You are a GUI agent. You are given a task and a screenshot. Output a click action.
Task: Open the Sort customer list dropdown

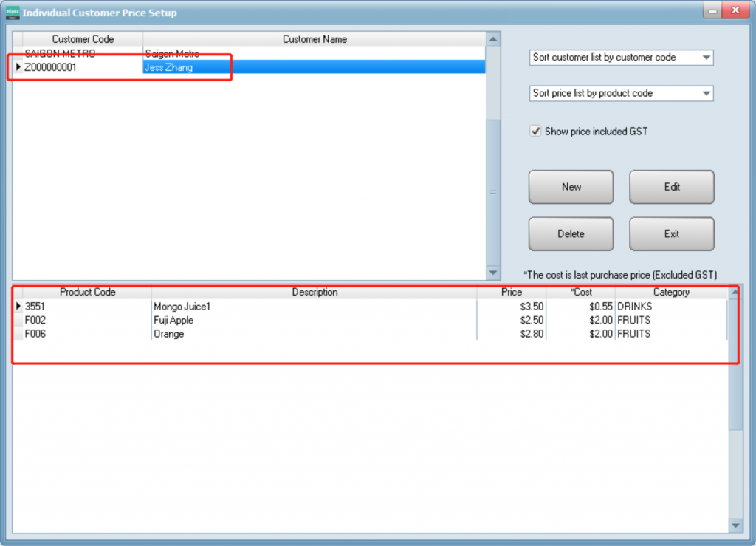[706, 58]
